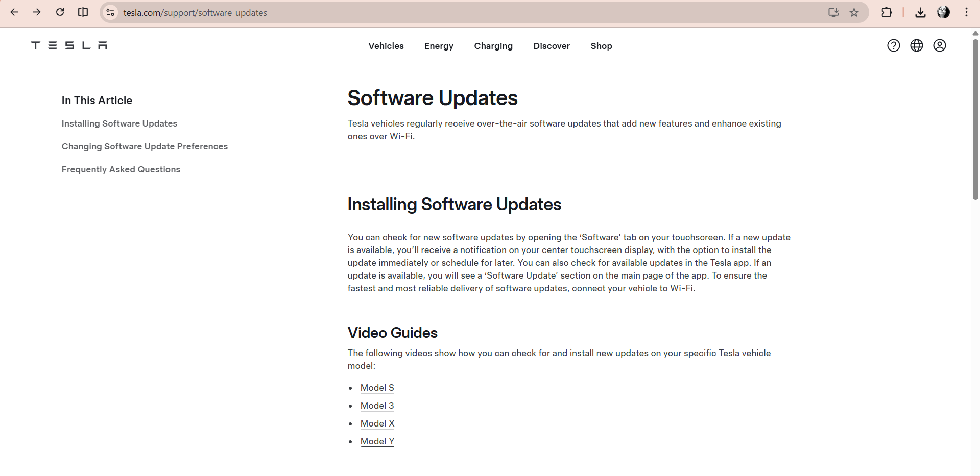Click the Tesla logo
This screenshot has height=476, width=980.
[x=69, y=45]
